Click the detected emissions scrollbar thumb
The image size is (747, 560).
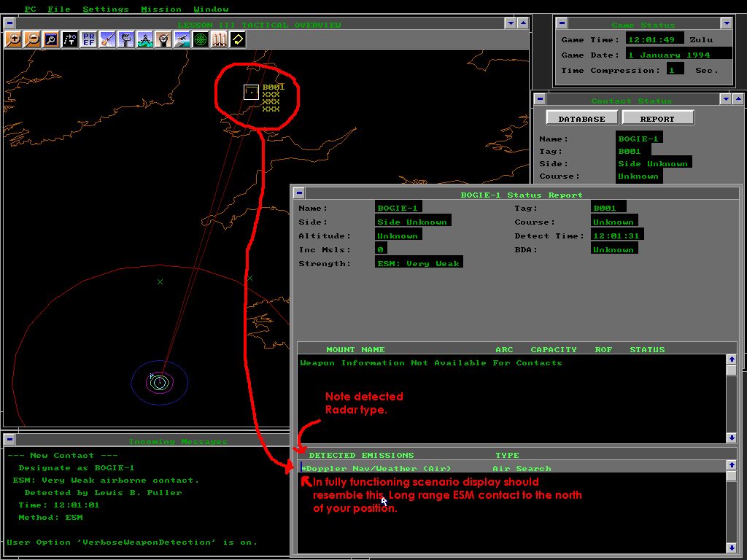click(x=732, y=475)
